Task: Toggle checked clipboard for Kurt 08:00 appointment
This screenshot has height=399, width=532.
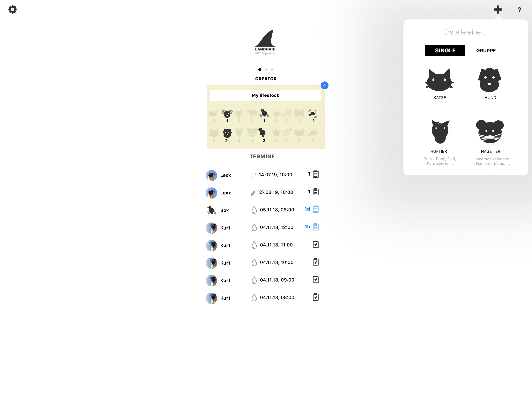Action: 315,297
